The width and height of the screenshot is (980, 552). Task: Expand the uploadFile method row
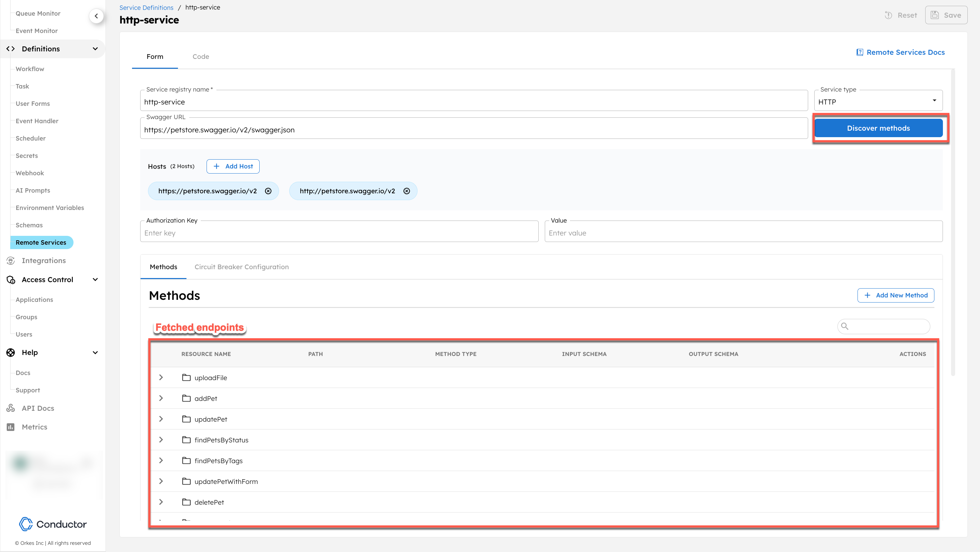(x=161, y=377)
